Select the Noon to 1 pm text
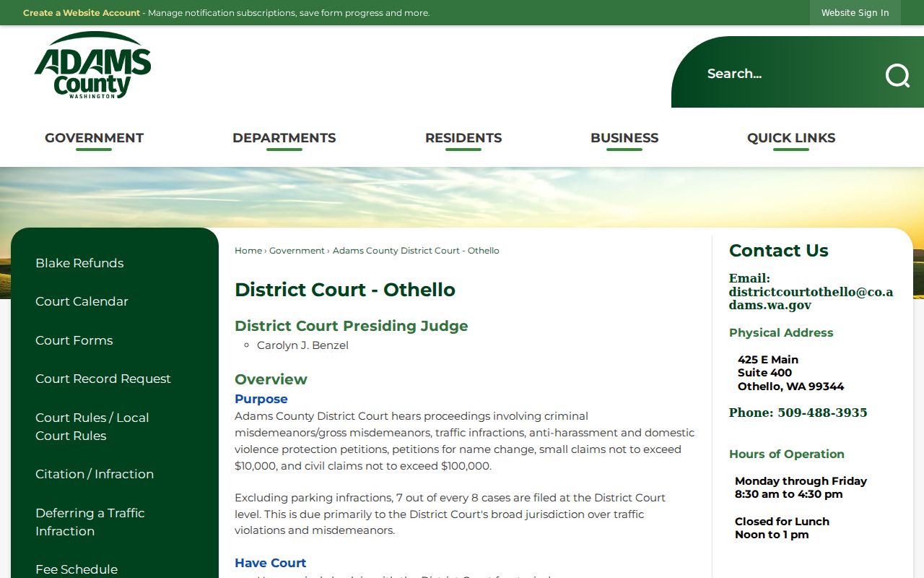 coord(772,535)
